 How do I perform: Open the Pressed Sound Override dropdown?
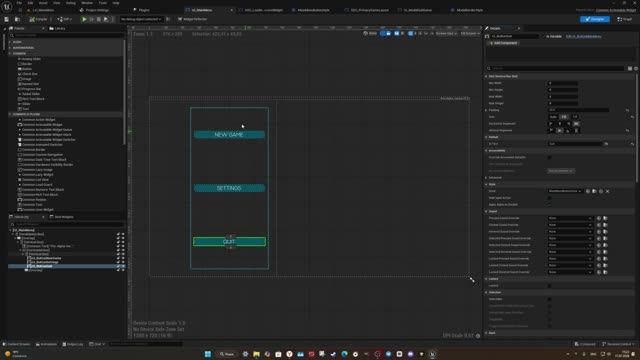(570, 218)
